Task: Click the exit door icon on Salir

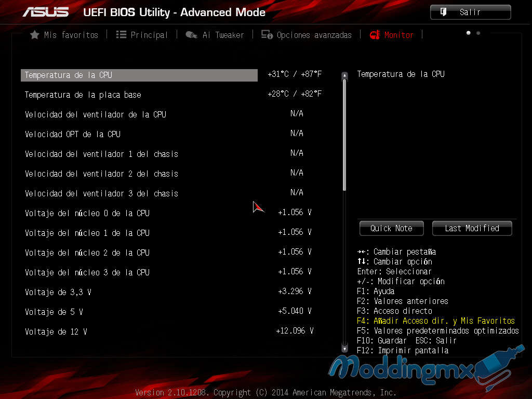Action: pyautogui.click(x=444, y=12)
